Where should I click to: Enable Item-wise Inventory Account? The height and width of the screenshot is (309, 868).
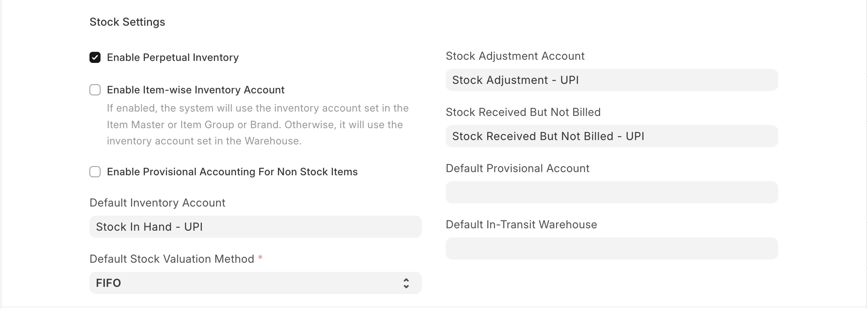click(x=95, y=90)
